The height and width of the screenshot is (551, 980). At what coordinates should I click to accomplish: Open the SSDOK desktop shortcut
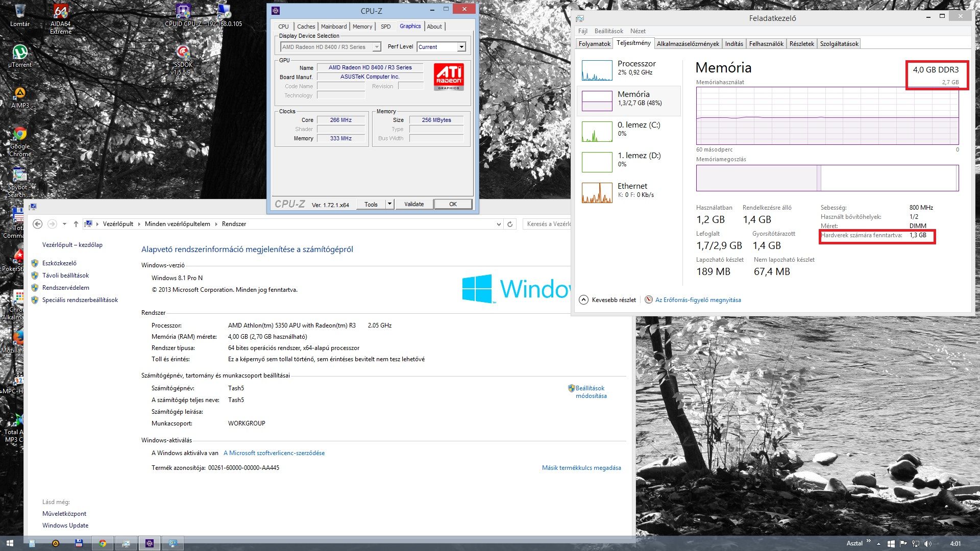click(x=183, y=60)
